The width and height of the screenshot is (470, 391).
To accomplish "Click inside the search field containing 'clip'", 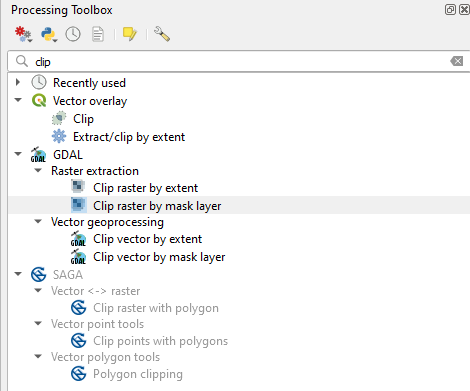I will tap(238, 62).
